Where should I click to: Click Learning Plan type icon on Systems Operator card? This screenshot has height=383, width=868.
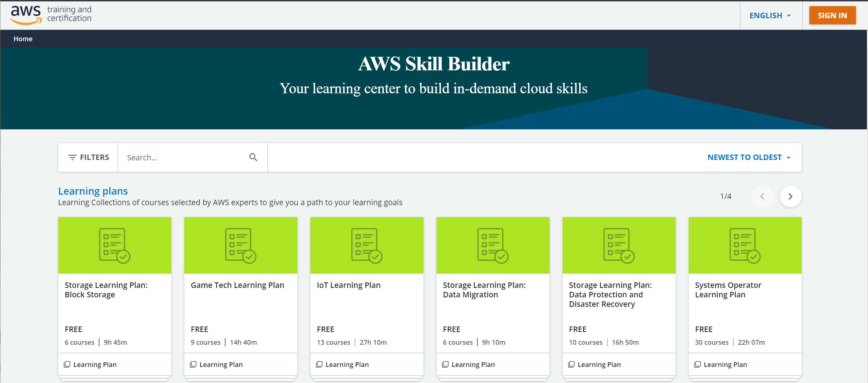point(697,364)
